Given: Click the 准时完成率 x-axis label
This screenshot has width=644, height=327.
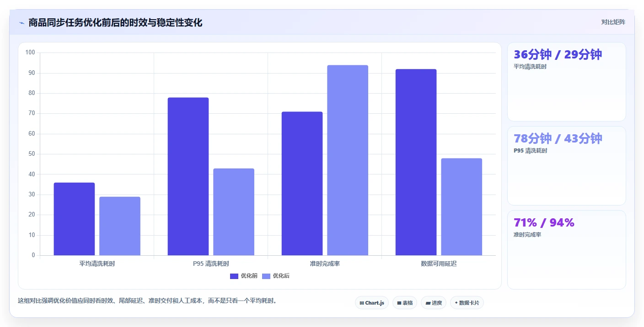Looking at the screenshot, I should (x=325, y=264).
